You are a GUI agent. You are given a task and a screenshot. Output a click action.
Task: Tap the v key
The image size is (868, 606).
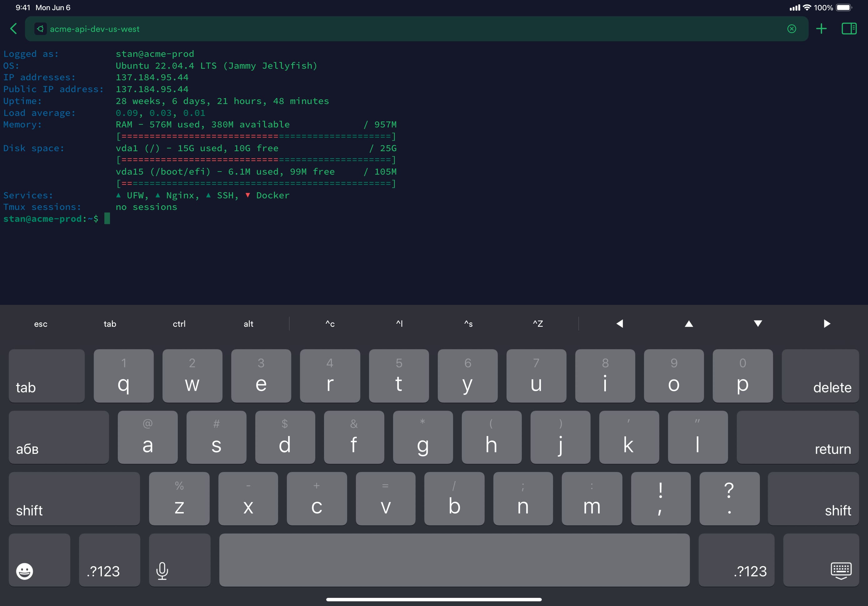click(x=386, y=499)
